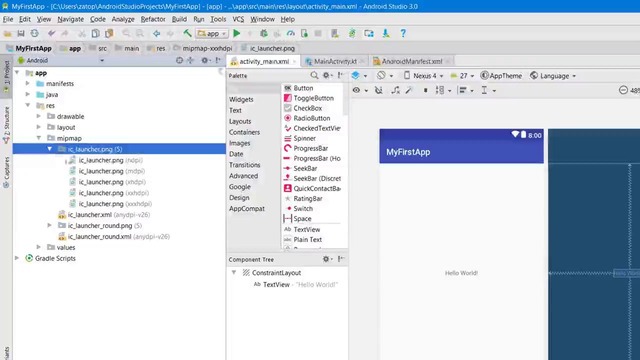Click the Paste toolbar icon
This screenshot has width=640, height=360.
(109, 33)
